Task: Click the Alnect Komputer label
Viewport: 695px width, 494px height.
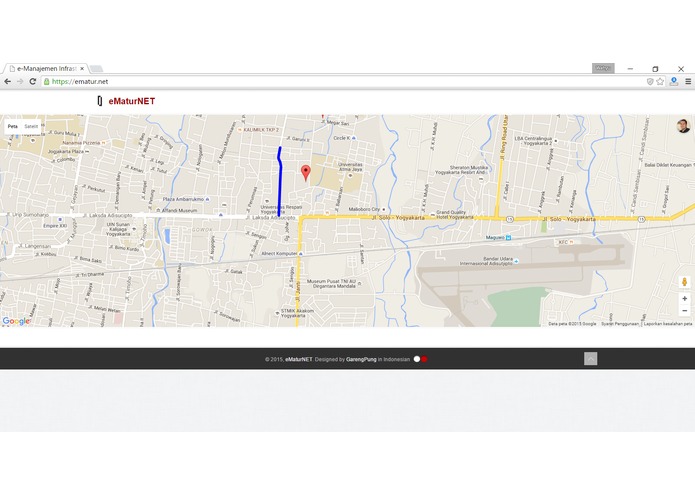Action: (279, 253)
